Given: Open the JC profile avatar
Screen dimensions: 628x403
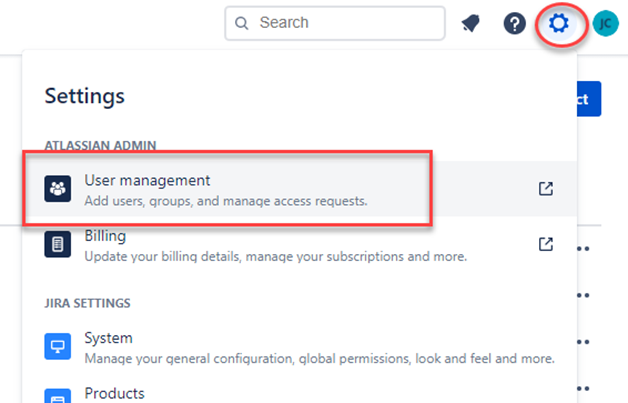Looking at the screenshot, I should pos(606,23).
